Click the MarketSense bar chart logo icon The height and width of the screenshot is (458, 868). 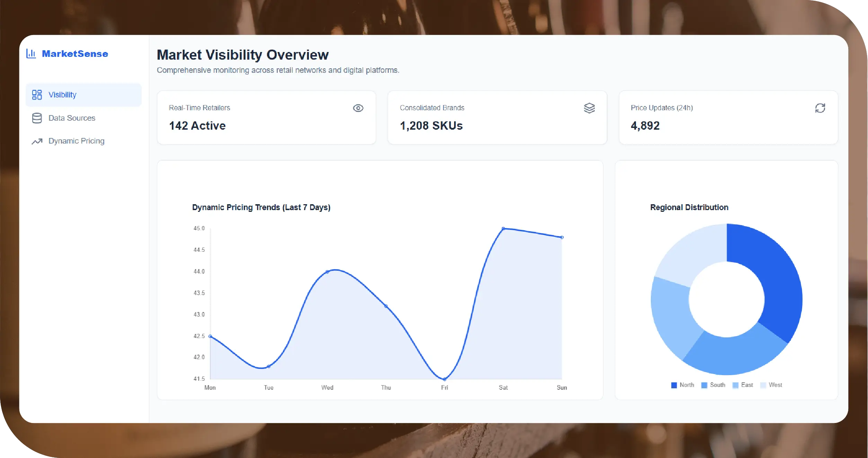coord(31,53)
